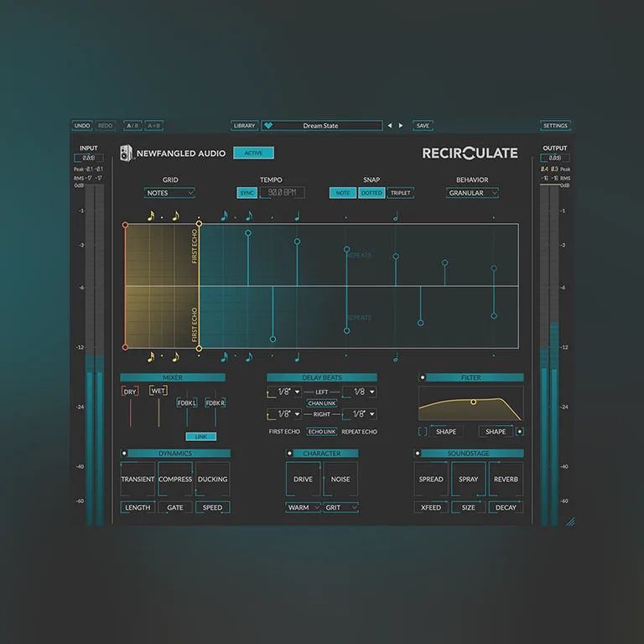Click the Drive control box
Viewport: 644px width, 644px height.
(303, 479)
